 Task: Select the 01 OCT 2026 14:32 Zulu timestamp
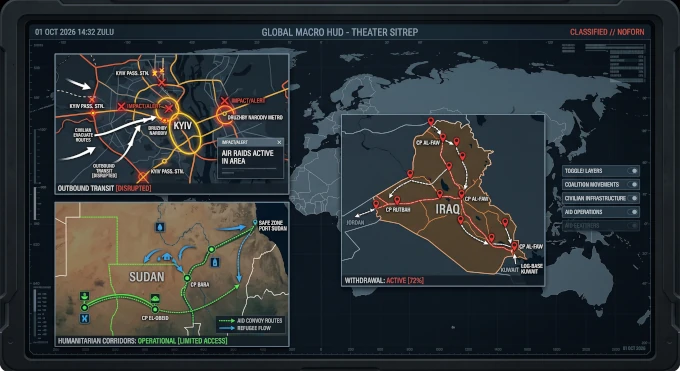75,32
